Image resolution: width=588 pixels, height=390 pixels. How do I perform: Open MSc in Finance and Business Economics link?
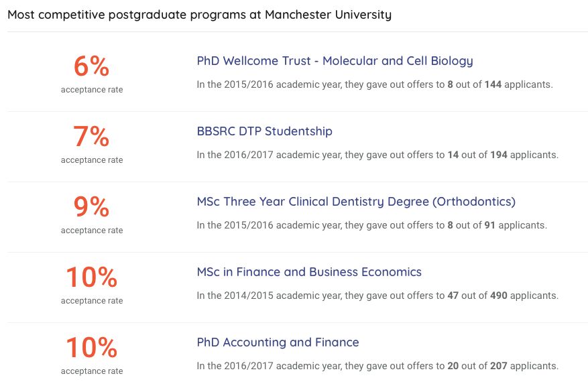click(x=309, y=272)
